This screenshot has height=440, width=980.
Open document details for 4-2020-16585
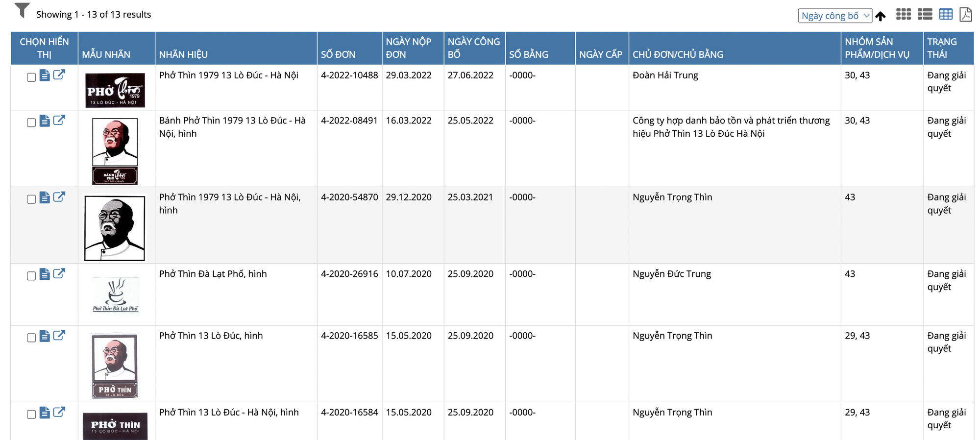(45, 336)
